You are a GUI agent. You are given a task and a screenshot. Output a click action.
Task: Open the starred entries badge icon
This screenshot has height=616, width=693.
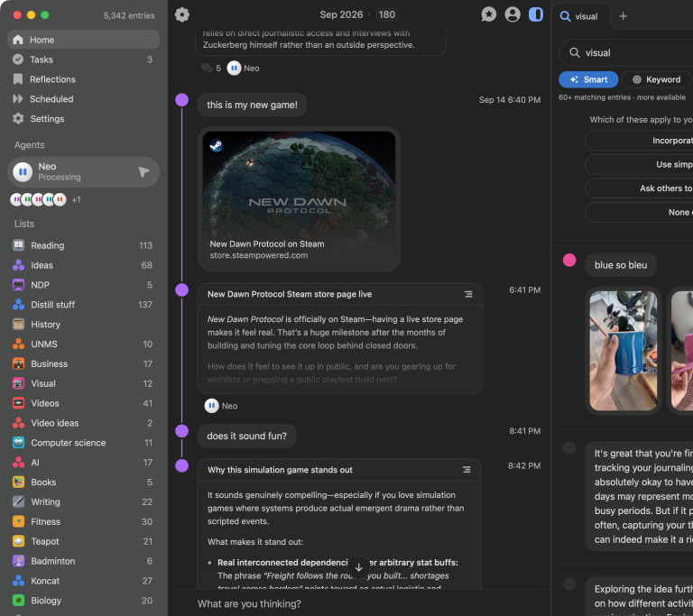[488, 14]
